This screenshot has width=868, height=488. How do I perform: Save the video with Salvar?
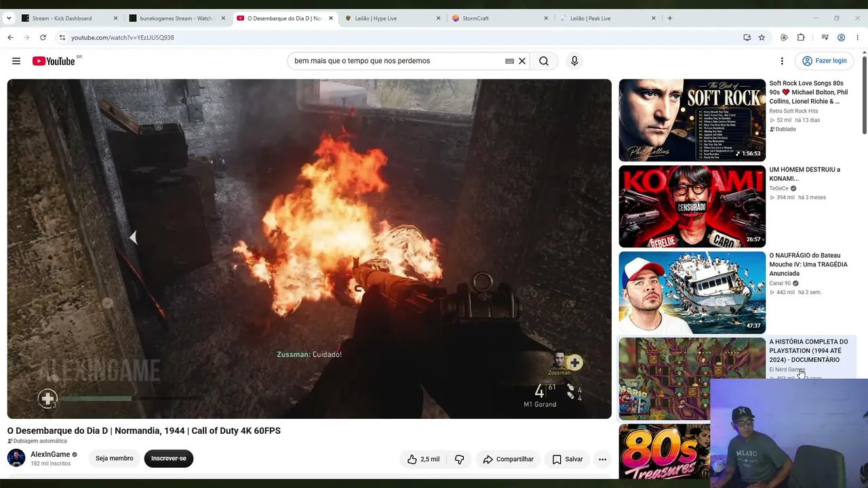coord(568,459)
